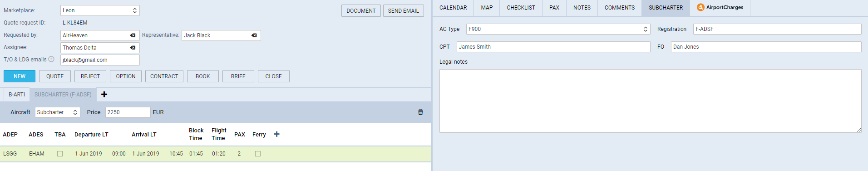
Task: Switch to the MAP tab
Action: click(x=487, y=8)
